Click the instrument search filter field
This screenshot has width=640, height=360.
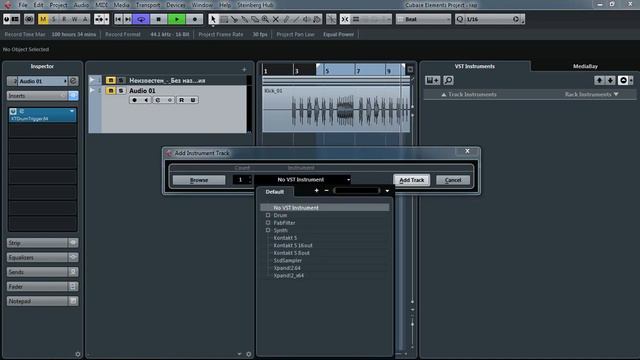(x=357, y=191)
